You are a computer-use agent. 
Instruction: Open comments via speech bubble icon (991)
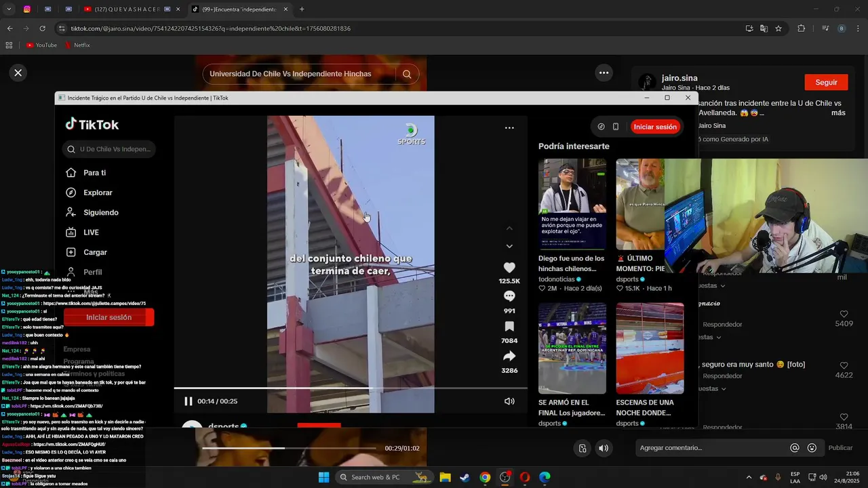click(509, 296)
